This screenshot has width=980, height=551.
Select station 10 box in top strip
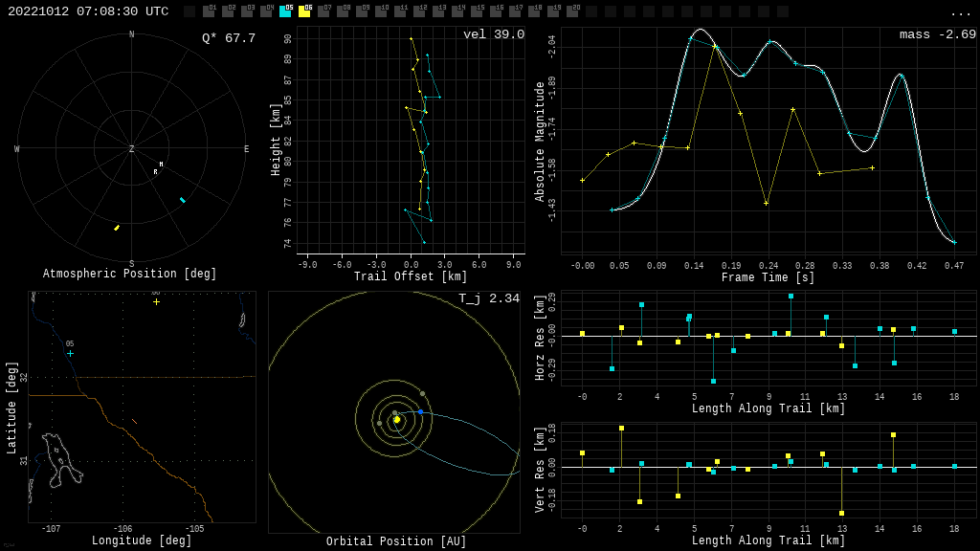[x=381, y=11]
